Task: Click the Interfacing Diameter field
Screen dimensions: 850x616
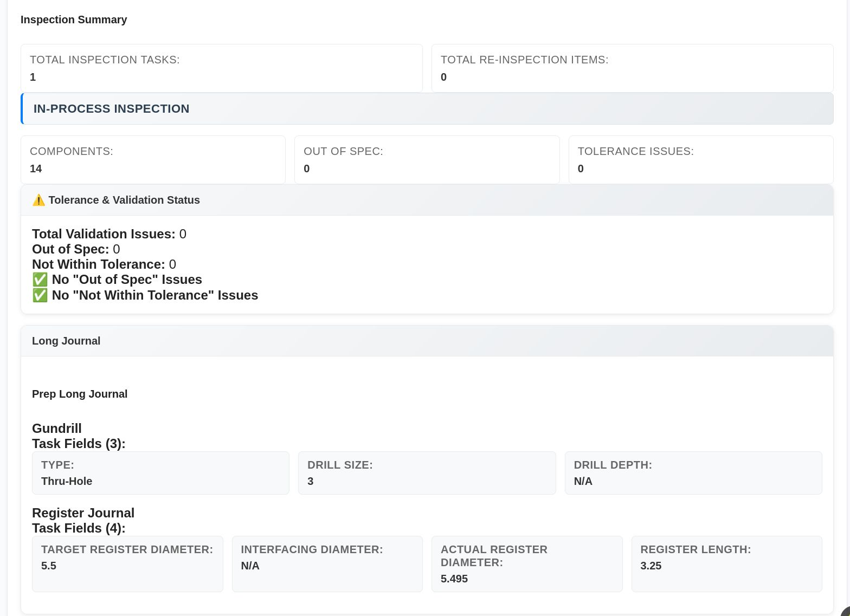Action: [327, 564]
